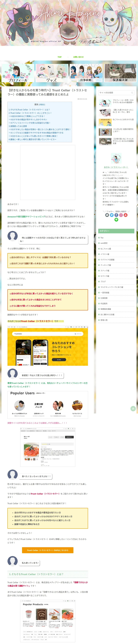The image size is (138, 644).
Task: Open the ウクライナ支援編 category
Action: 116,260
